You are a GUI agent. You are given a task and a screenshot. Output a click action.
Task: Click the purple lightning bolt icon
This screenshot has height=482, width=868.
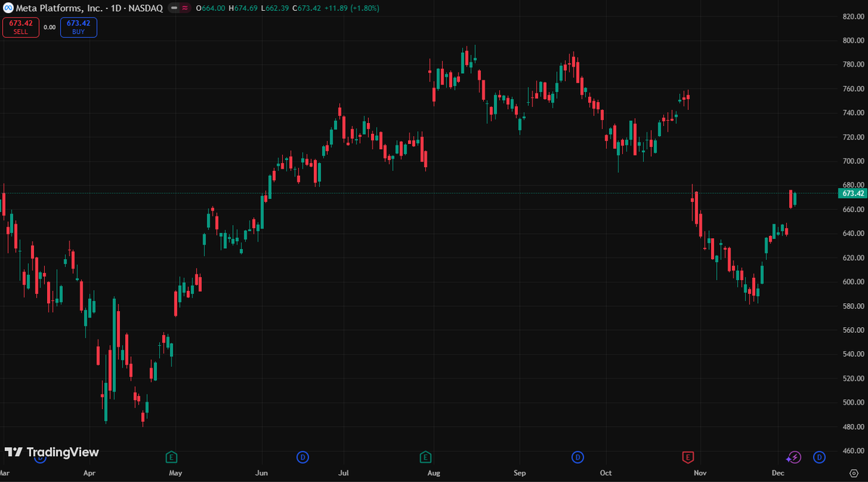(794, 457)
